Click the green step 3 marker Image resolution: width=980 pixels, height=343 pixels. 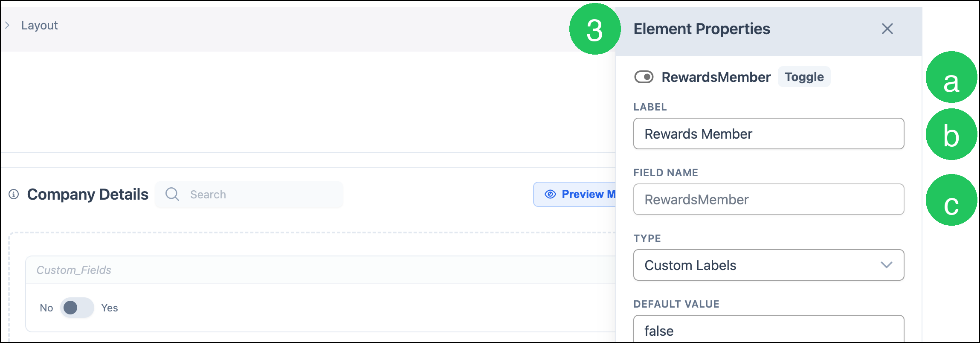(595, 29)
